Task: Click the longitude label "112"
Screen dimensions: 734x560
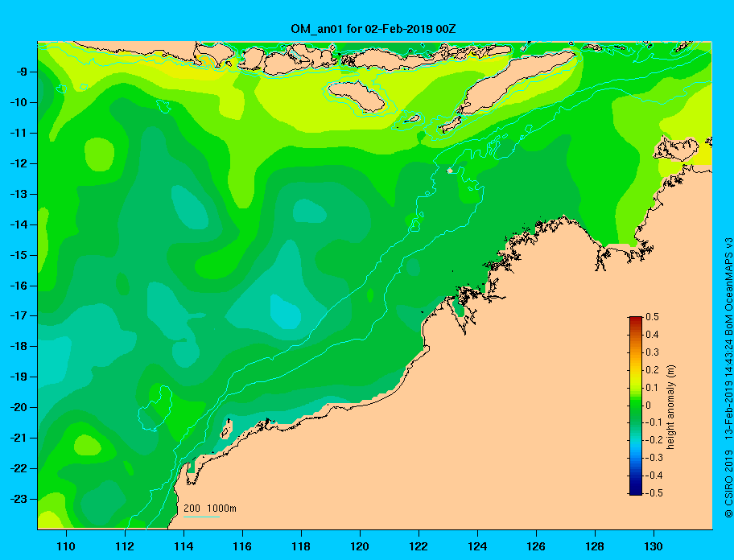Action: (x=125, y=546)
